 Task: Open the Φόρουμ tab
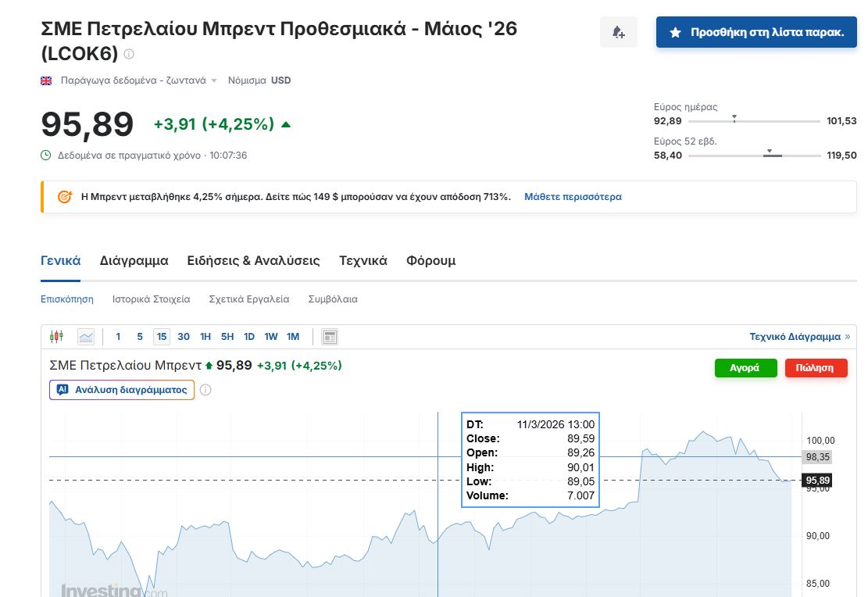430,260
